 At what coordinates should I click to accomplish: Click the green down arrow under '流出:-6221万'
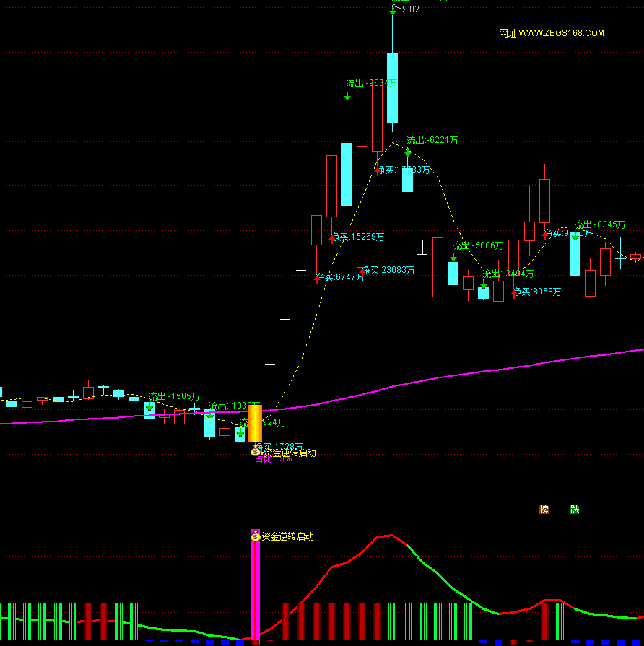point(407,153)
